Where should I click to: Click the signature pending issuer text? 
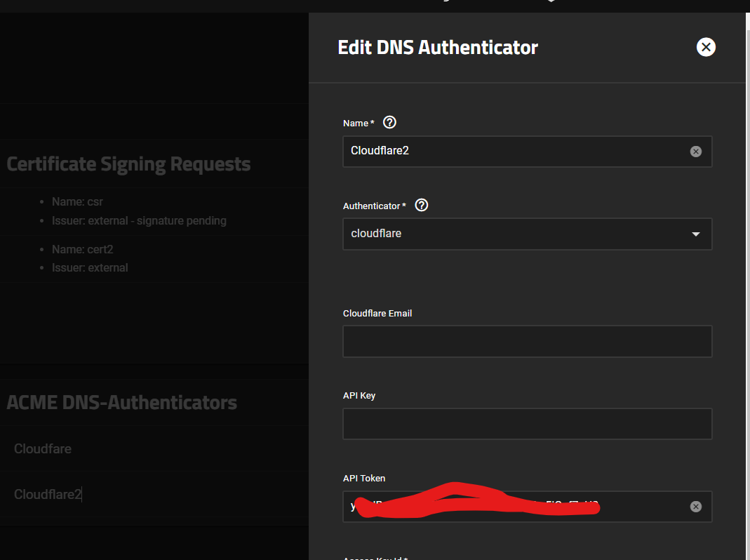coord(139,220)
